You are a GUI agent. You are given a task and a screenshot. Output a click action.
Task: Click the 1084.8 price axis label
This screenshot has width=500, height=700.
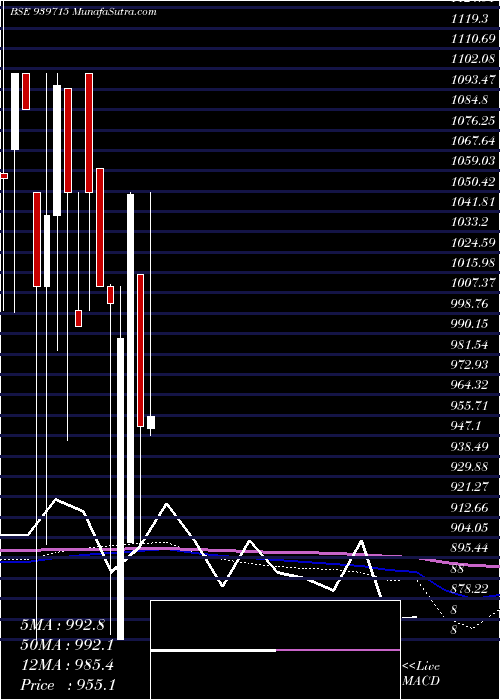(469, 100)
